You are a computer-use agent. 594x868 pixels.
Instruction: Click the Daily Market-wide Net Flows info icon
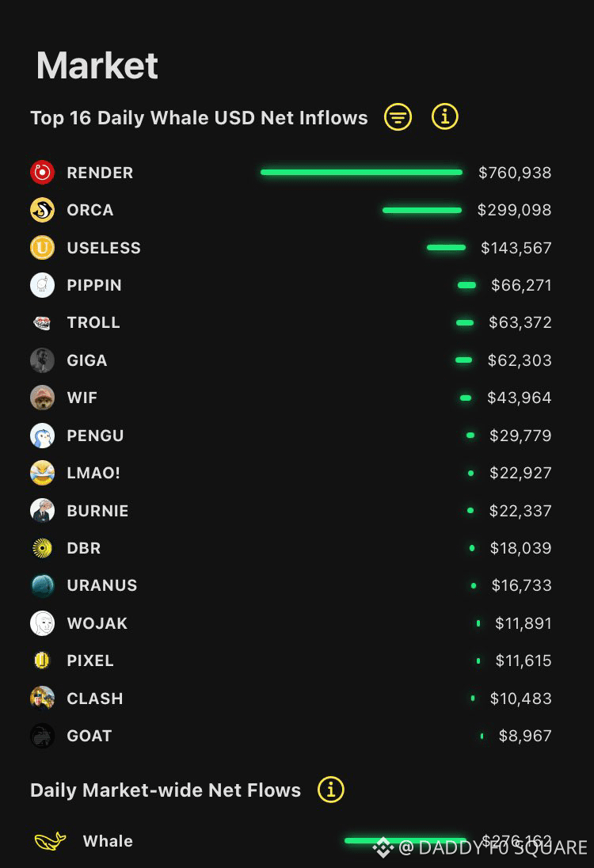[x=331, y=790]
